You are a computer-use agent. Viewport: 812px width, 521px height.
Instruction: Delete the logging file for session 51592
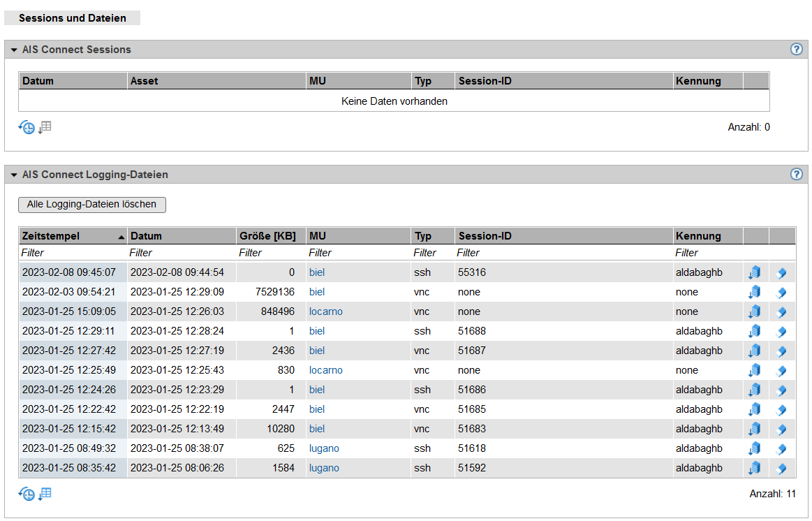781,468
